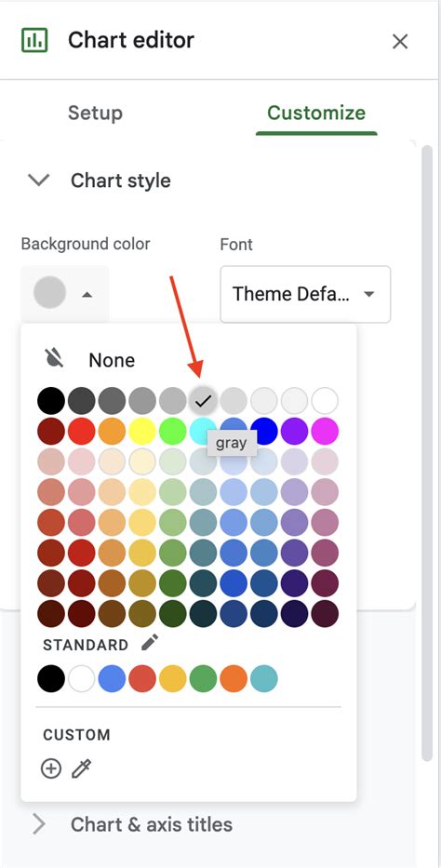Switch to the Setup tab
Screen dimensions: 441x868
[x=95, y=113]
